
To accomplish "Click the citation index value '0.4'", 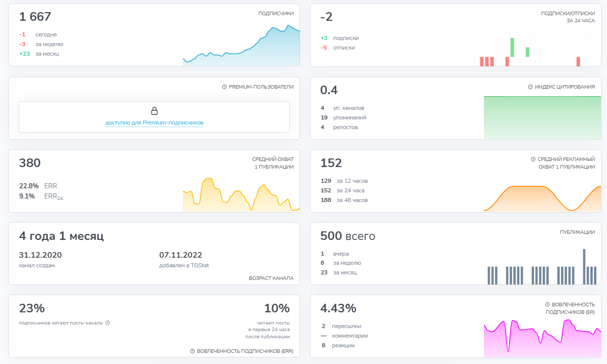I will 329,90.
